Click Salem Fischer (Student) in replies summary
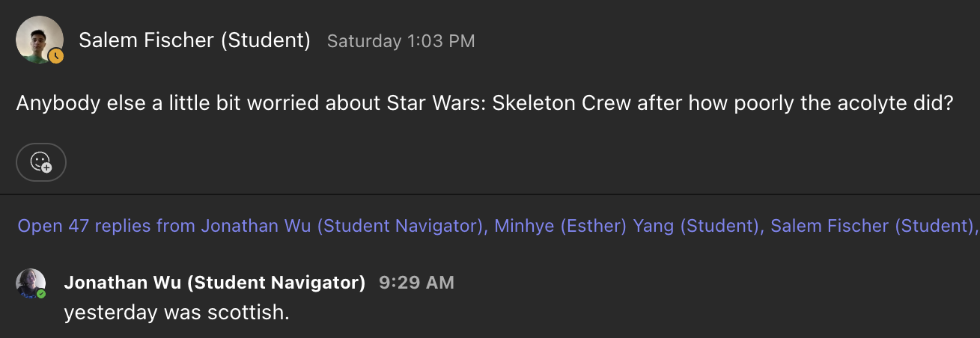This screenshot has height=338, width=980. (x=871, y=226)
